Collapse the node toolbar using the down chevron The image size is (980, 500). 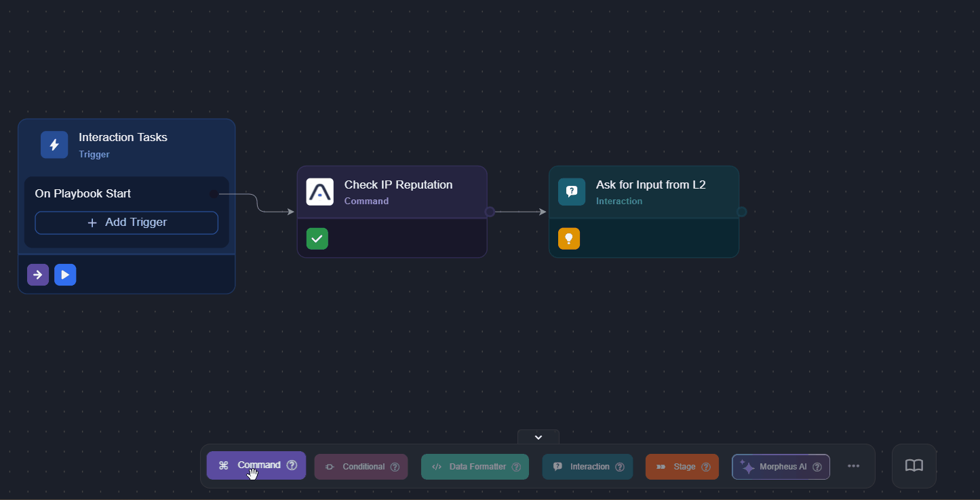(538, 437)
